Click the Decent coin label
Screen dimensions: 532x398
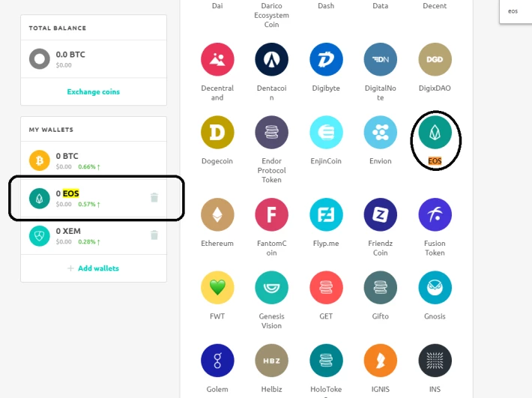[x=435, y=6]
